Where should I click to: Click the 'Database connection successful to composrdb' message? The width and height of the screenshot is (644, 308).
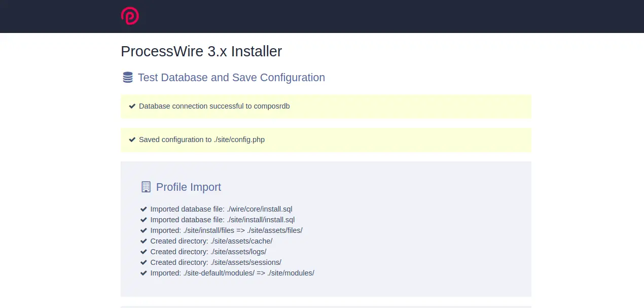[x=214, y=106]
